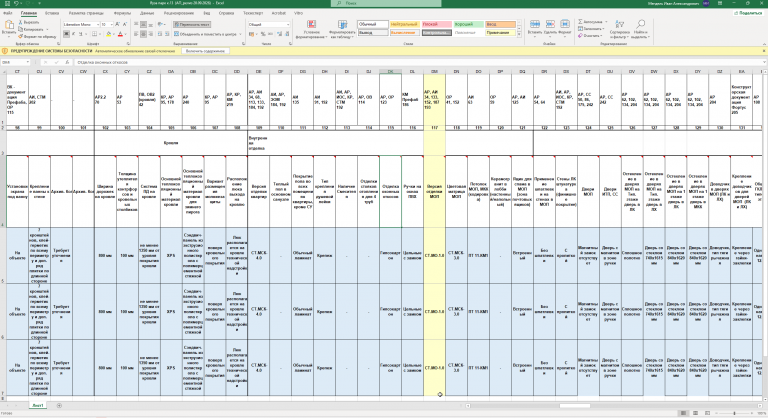Click the Align Right icon
This screenshot has width=768, height=418.
(x=151, y=34)
